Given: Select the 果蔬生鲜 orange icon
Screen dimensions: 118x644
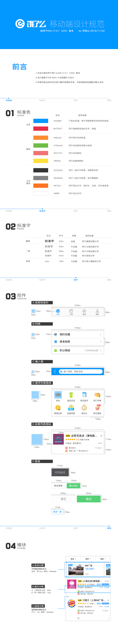Looking at the screenshot, I should point(58,407).
